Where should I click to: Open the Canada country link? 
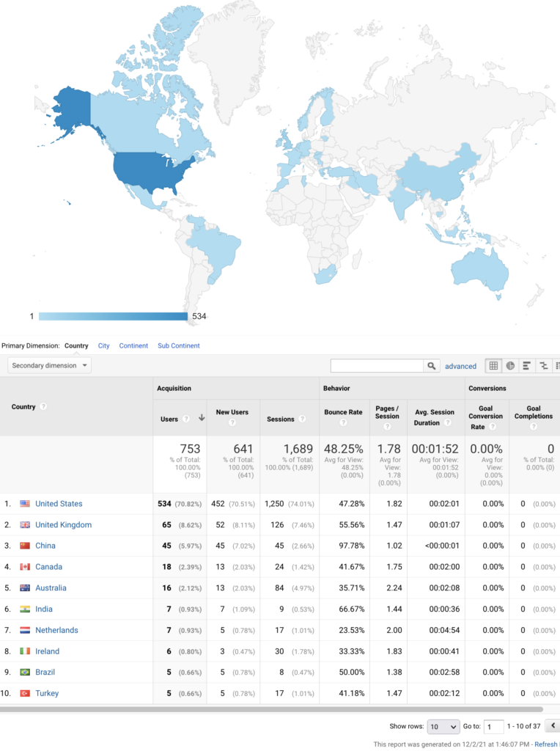[x=49, y=567]
